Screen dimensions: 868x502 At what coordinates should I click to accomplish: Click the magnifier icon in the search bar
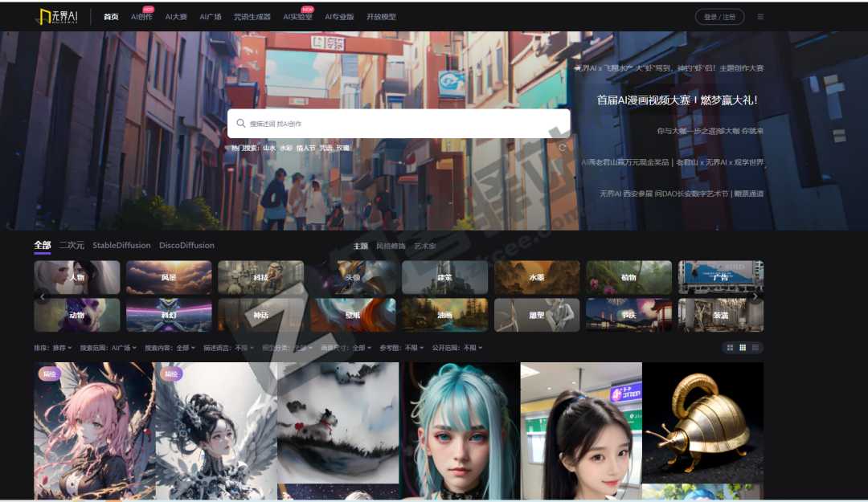point(240,124)
